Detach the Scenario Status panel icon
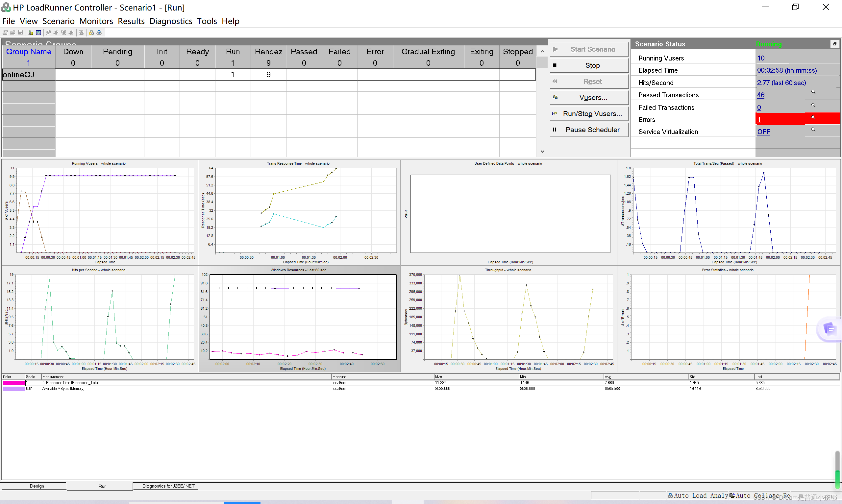Image resolution: width=842 pixels, height=504 pixels. click(x=835, y=44)
